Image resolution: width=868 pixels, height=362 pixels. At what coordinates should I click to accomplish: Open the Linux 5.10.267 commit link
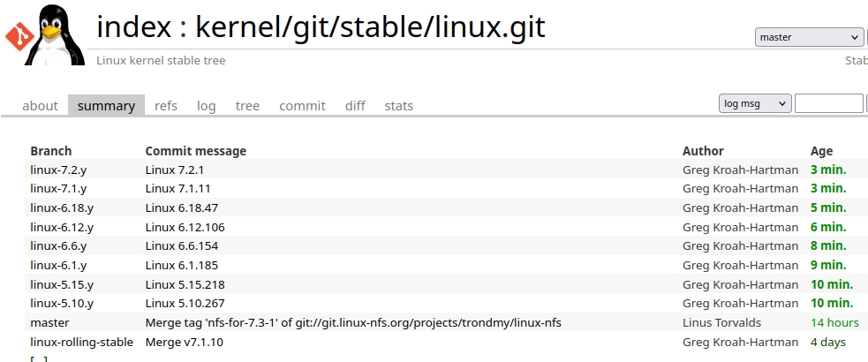click(x=185, y=304)
